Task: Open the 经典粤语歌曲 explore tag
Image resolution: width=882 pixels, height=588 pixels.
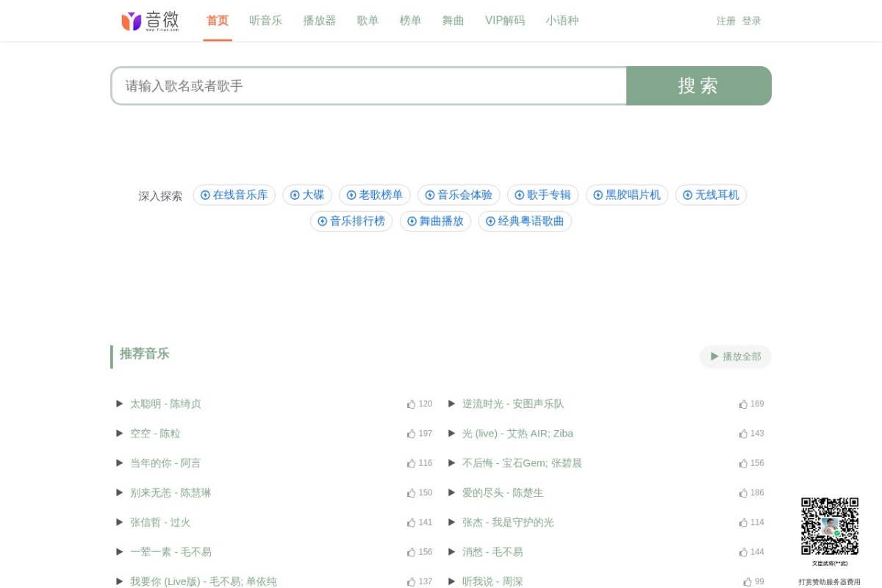Action: pos(525,221)
